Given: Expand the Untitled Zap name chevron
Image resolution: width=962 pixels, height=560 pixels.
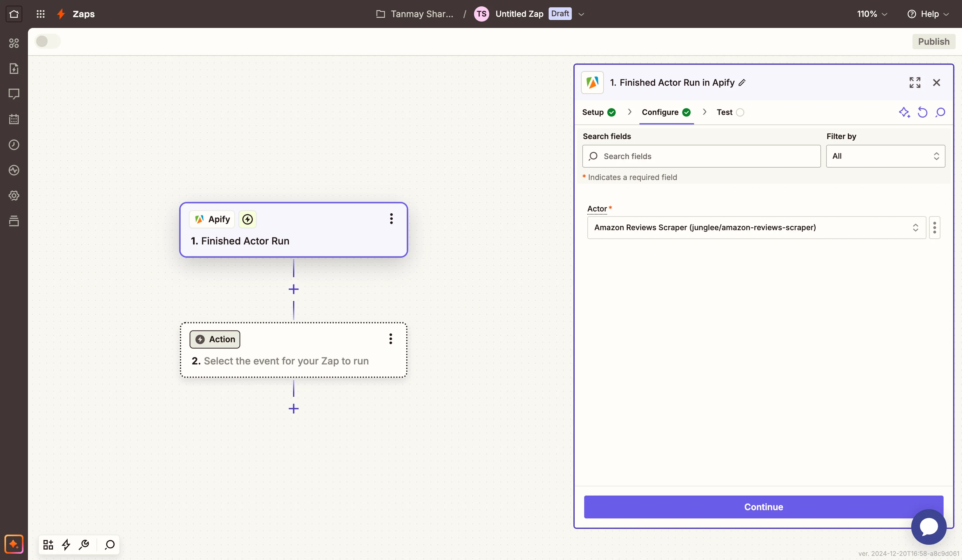Looking at the screenshot, I should tap(581, 14).
